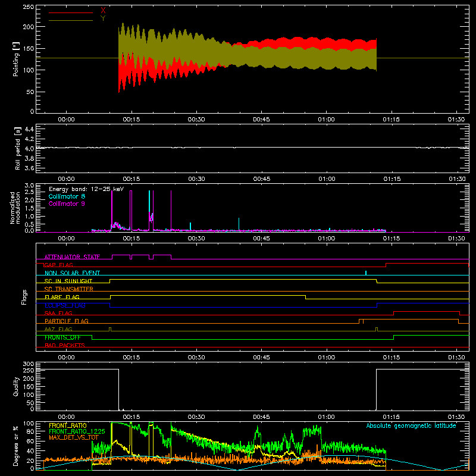Click the FRONTS_OFF flag label
Screen dimensions: 476x476
[62, 337]
